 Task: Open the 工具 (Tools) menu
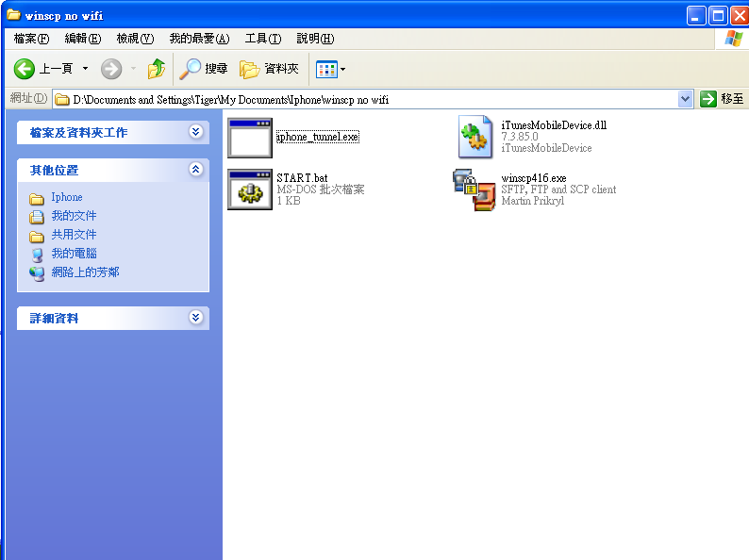point(262,39)
